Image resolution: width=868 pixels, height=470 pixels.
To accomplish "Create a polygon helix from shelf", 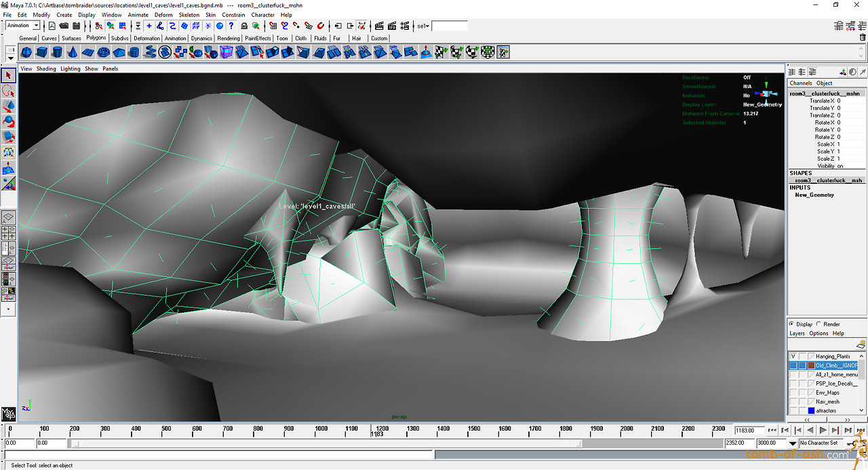I will tap(149, 52).
